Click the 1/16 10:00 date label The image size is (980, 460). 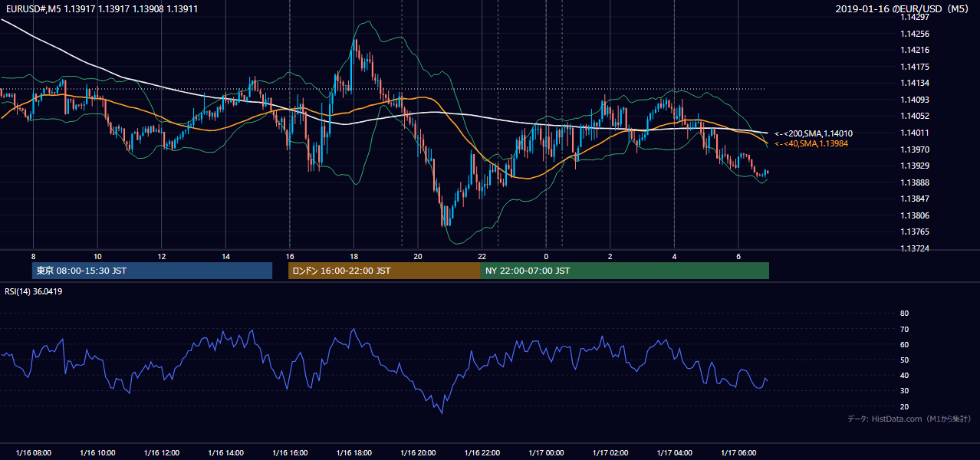tap(97, 452)
